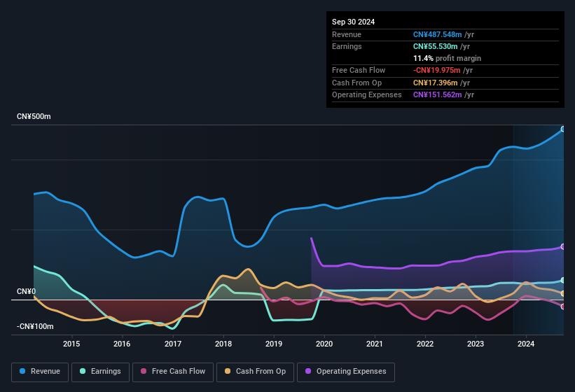Image resolution: width=575 pixels, height=392 pixels.
Task: Click the Sep 30 2024 tooltip date
Action: 353,22
